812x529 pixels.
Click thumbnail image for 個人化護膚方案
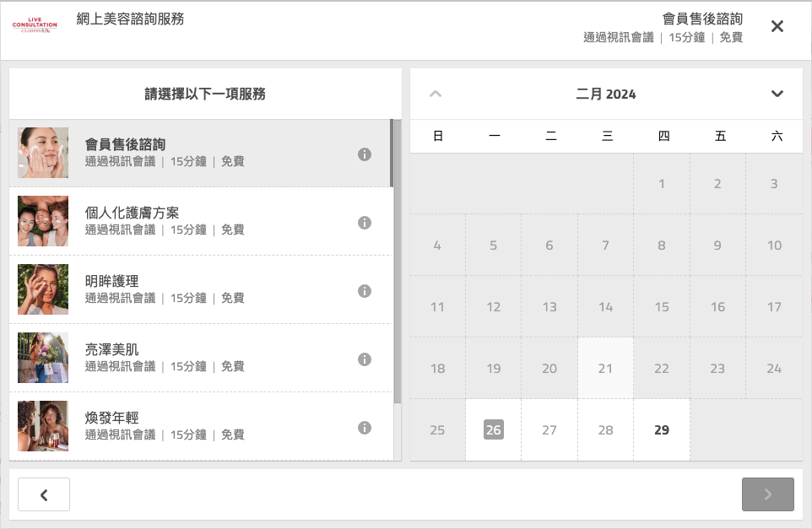(43, 221)
